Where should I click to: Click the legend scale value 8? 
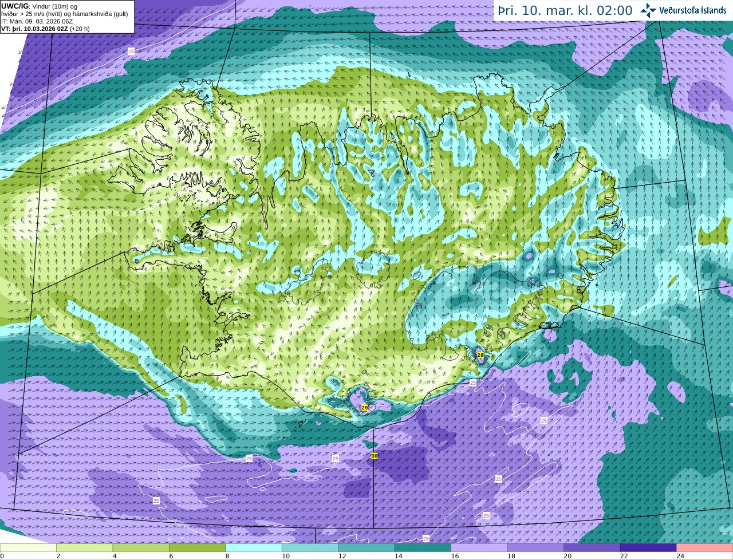(x=227, y=556)
